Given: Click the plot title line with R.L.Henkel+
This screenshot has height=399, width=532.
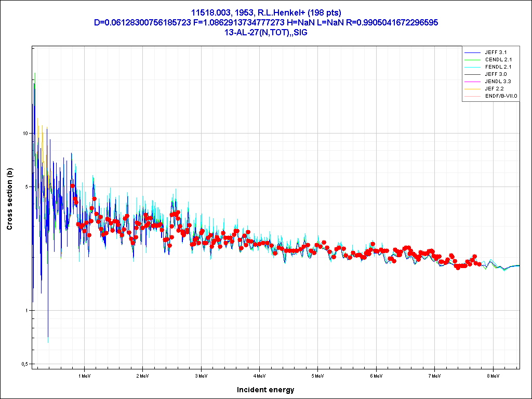Looking at the screenshot, I should click(x=266, y=12).
